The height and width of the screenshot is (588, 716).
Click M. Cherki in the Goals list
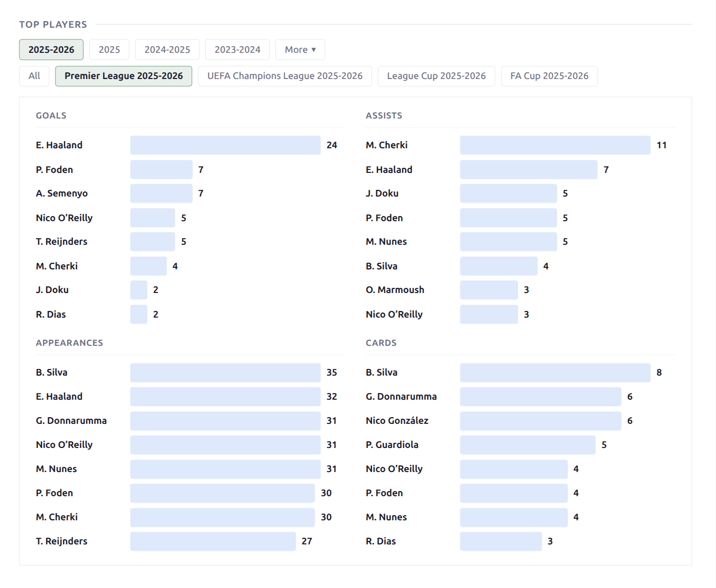tap(57, 266)
